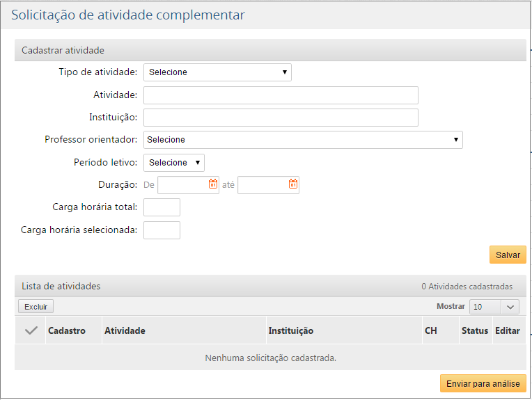Click the Duração end date field
Viewport: 532px width, 400px height.
click(x=263, y=185)
